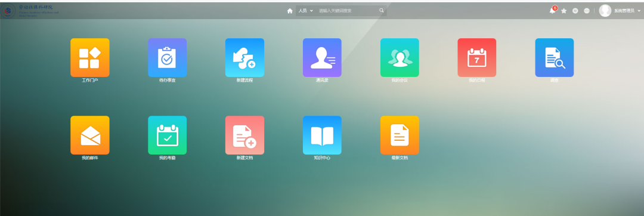Click the round M icon in header
The width and height of the screenshot is (644, 216).
tap(575, 11)
